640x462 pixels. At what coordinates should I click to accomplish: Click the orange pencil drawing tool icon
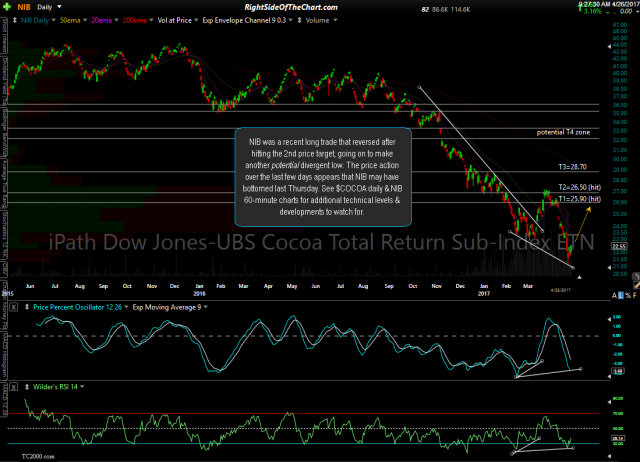point(636,284)
